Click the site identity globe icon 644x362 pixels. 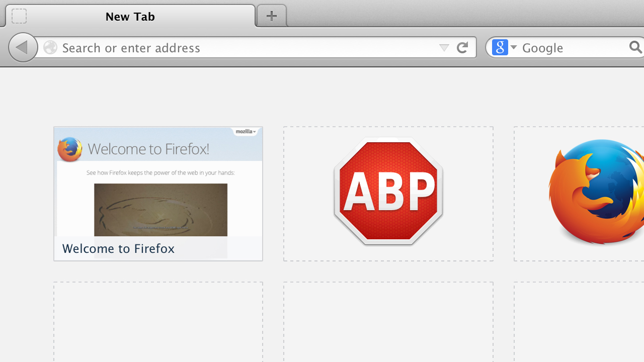pyautogui.click(x=50, y=47)
